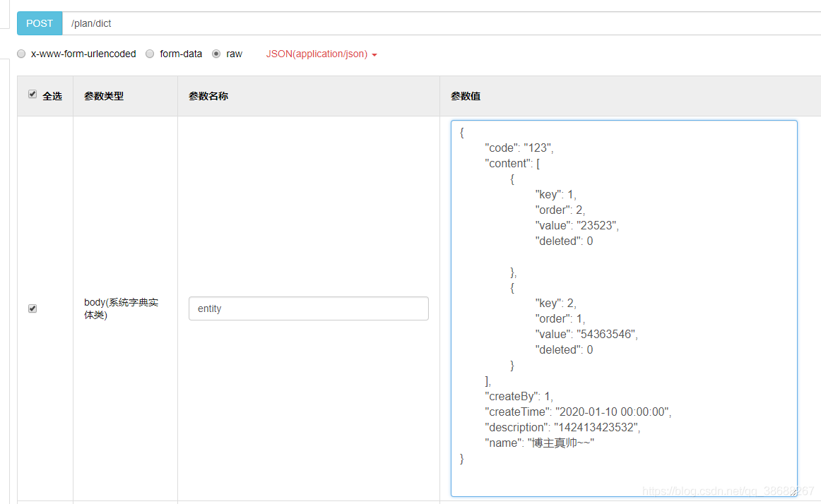
Task: Click the "value": "54363546" JSON line
Action: pos(586,334)
